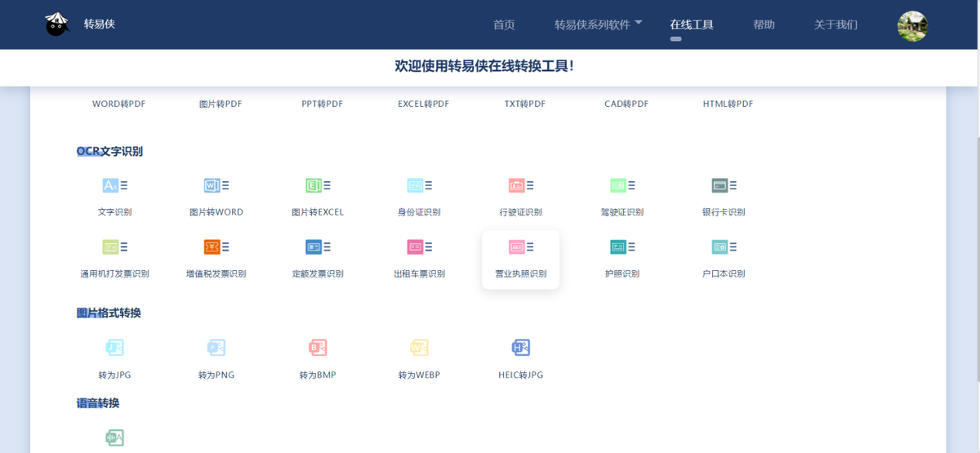Open the 图片转EXCEL icon
Image resolution: width=980 pixels, height=453 pixels.
tap(318, 186)
